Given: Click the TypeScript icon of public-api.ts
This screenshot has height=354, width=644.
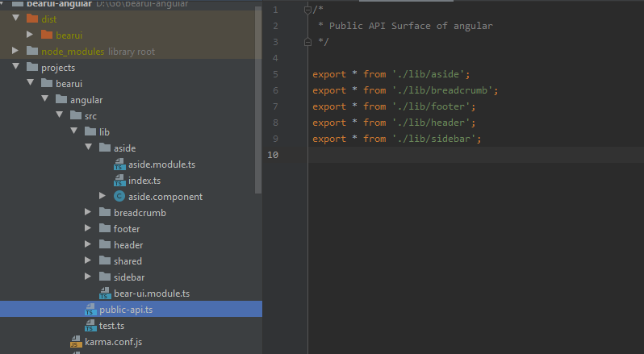Looking at the screenshot, I should [90, 310].
